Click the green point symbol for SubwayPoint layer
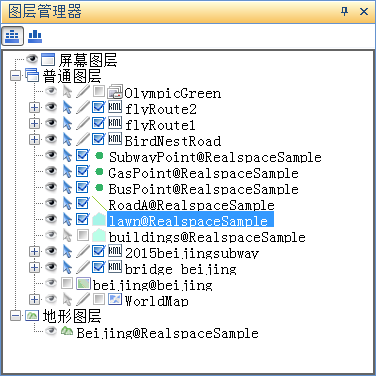Image resolution: width=376 pixels, height=376 pixels. 99,155
